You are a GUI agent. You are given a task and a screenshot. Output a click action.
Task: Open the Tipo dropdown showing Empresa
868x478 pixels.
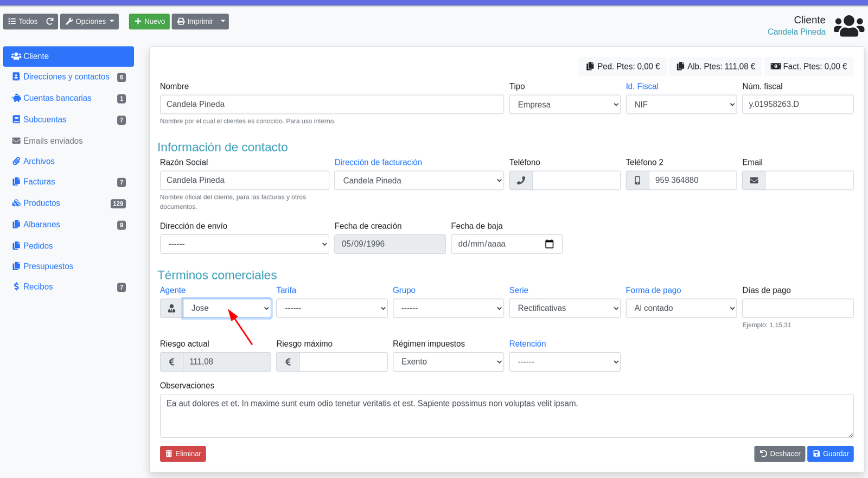565,104
